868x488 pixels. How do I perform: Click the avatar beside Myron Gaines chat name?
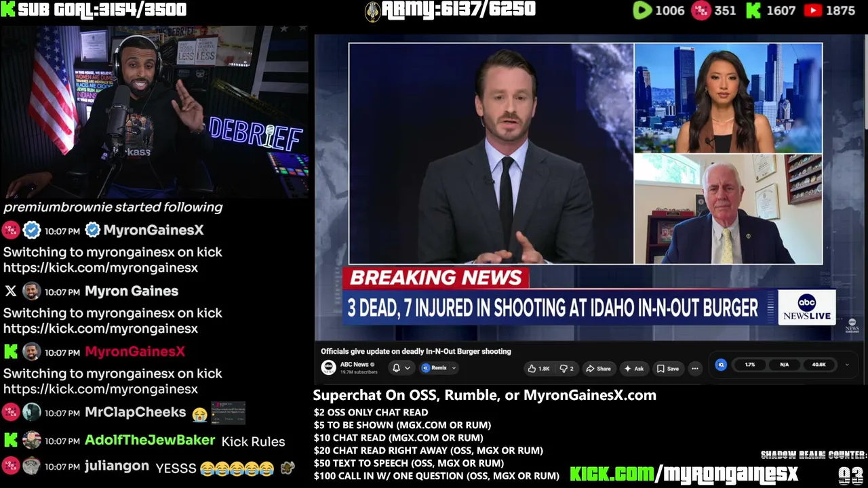tap(31, 291)
